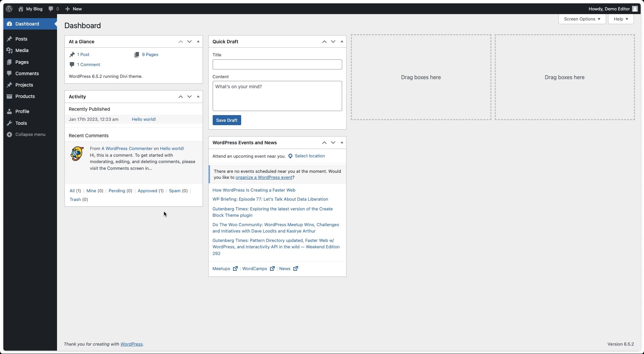Open the New content menu
This screenshot has width=644, height=354.
click(x=73, y=9)
